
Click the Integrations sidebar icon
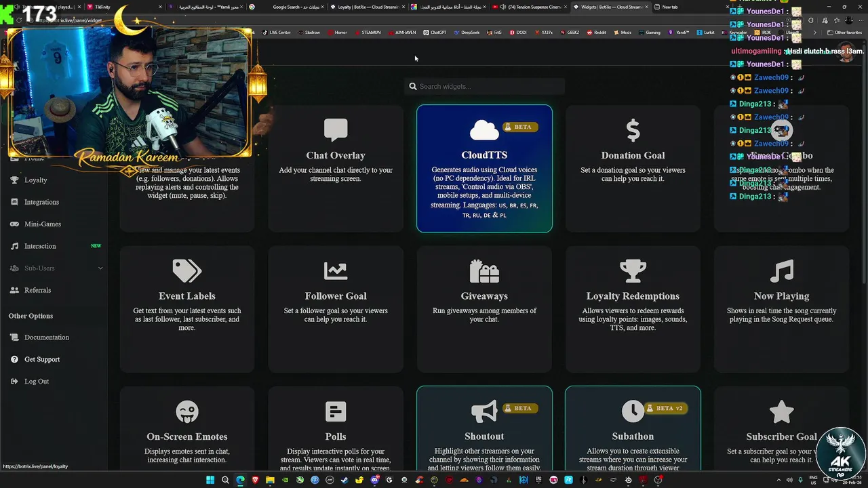pos(14,202)
